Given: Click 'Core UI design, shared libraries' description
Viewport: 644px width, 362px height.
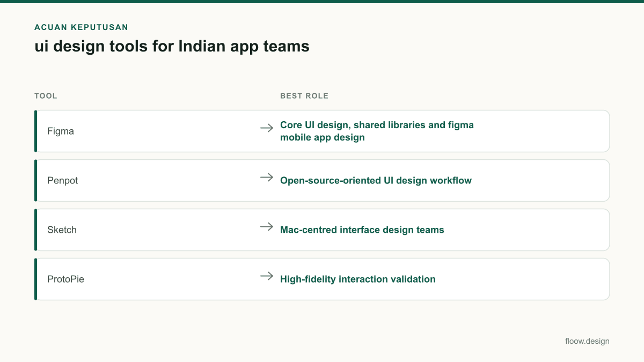Looking at the screenshot, I should 377,131.
